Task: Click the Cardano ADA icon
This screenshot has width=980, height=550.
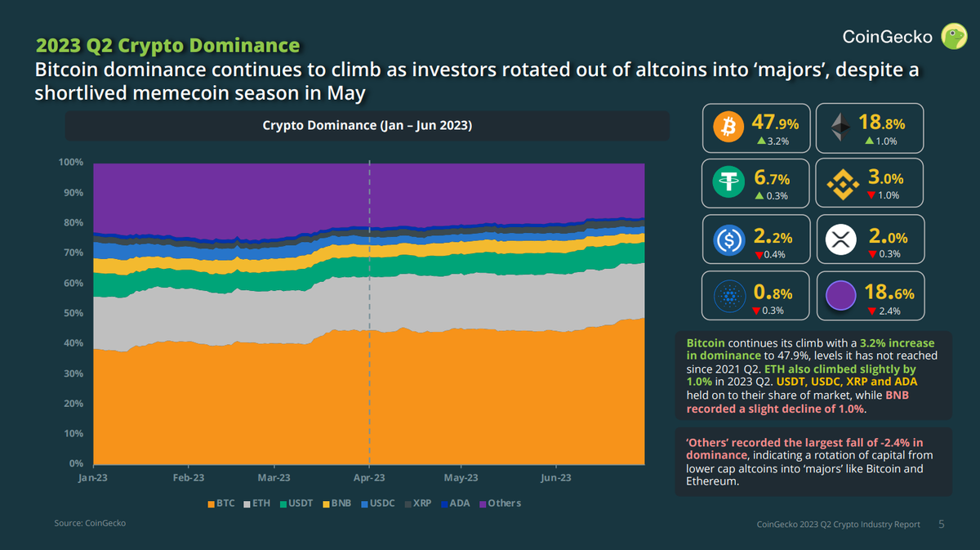Action: point(726,295)
